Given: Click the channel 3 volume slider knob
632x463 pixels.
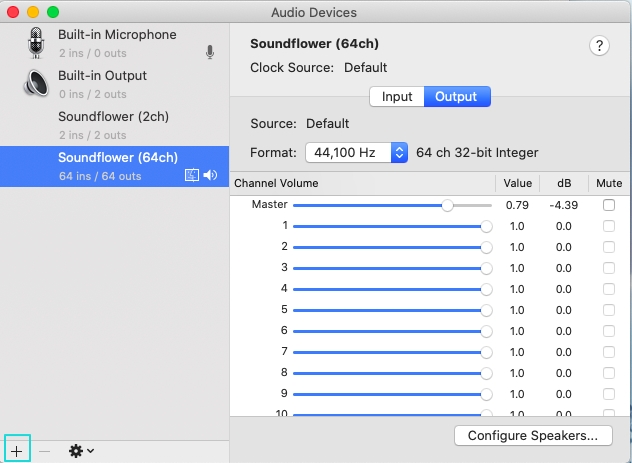Looking at the screenshot, I should [486, 268].
